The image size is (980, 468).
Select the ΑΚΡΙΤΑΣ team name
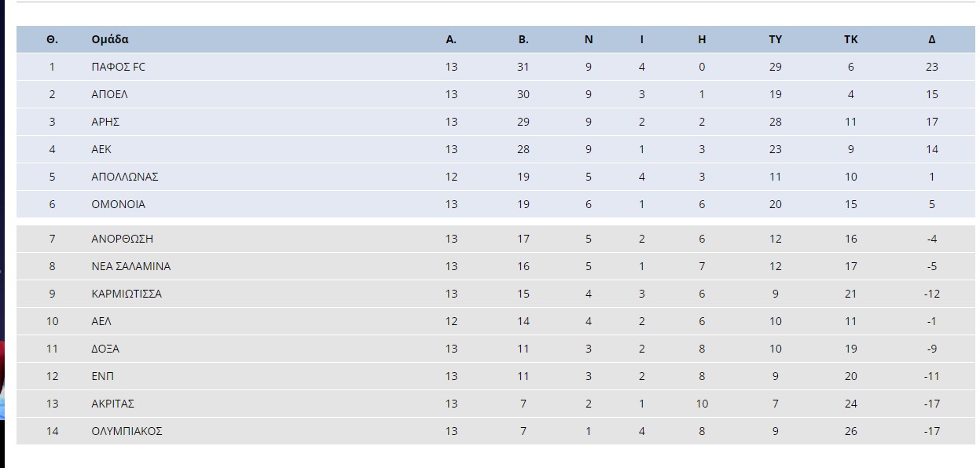112,404
